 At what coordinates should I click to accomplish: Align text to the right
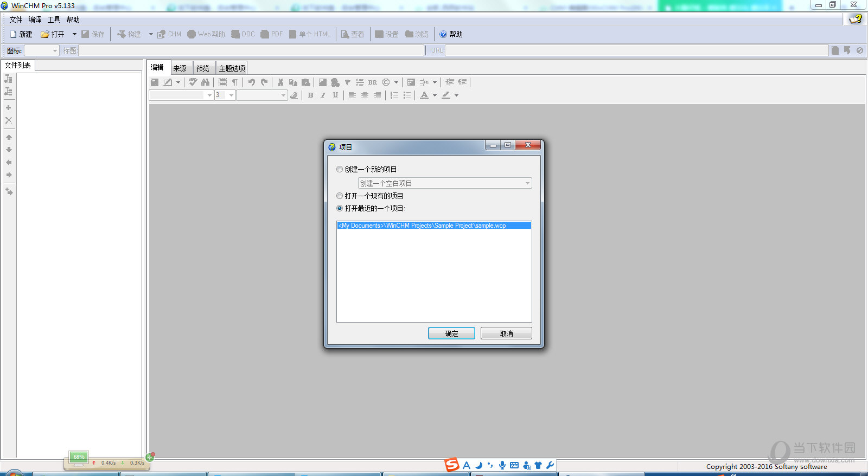[377, 95]
